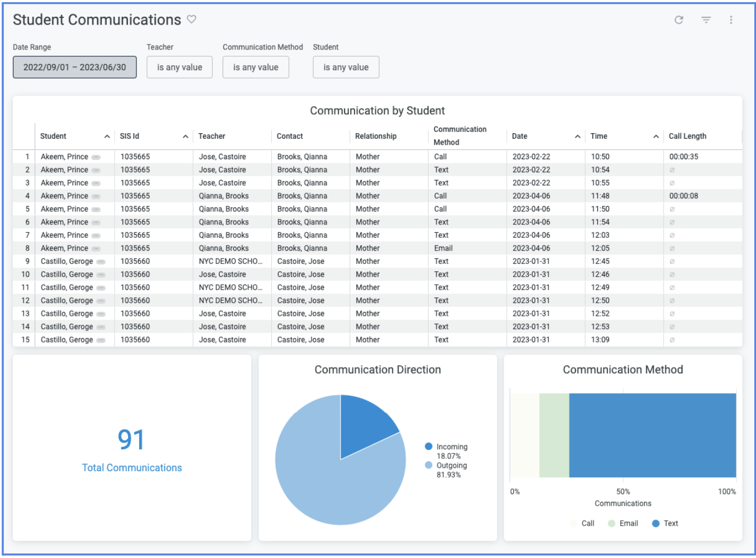Click the ellipsis icon beside Castillo, Geroge in row 9

[x=101, y=262]
